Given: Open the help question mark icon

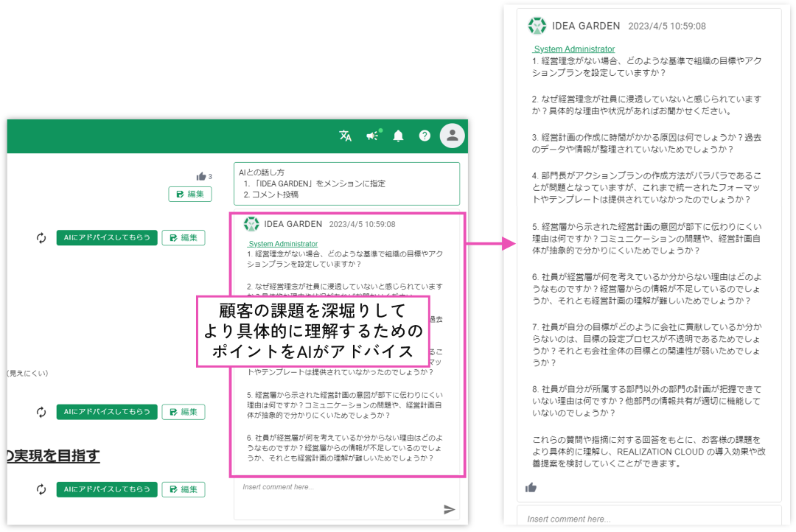Looking at the screenshot, I should [x=425, y=136].
